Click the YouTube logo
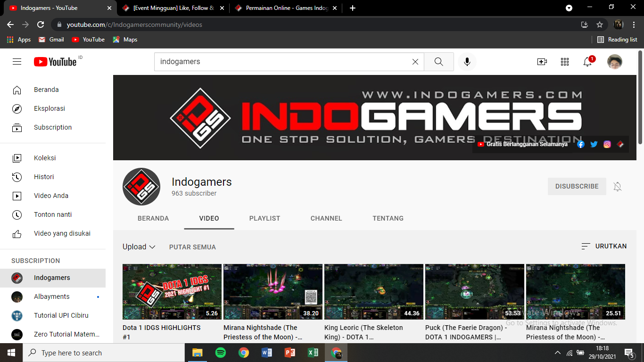The width and height of the screenshot is (644, 362). 55,62
